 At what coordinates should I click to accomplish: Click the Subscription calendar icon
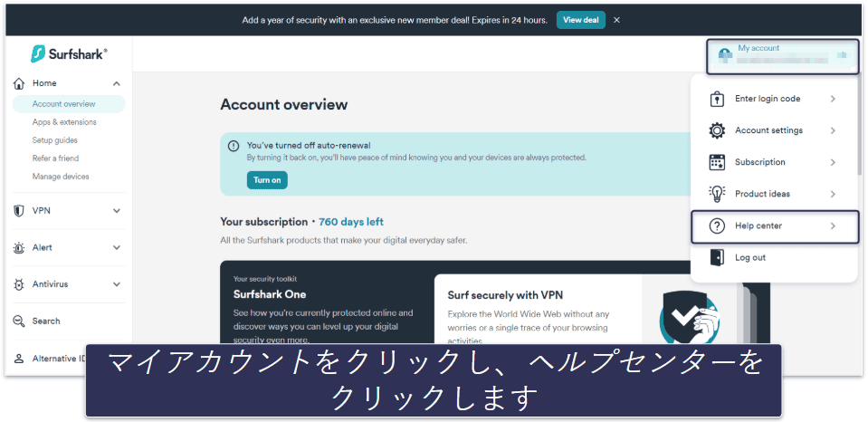click(717, 162)
